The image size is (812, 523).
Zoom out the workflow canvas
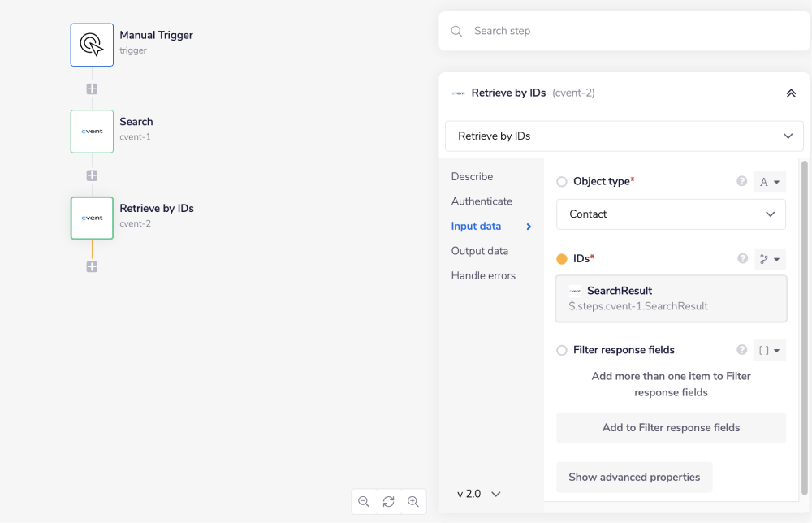coord(364,502)
